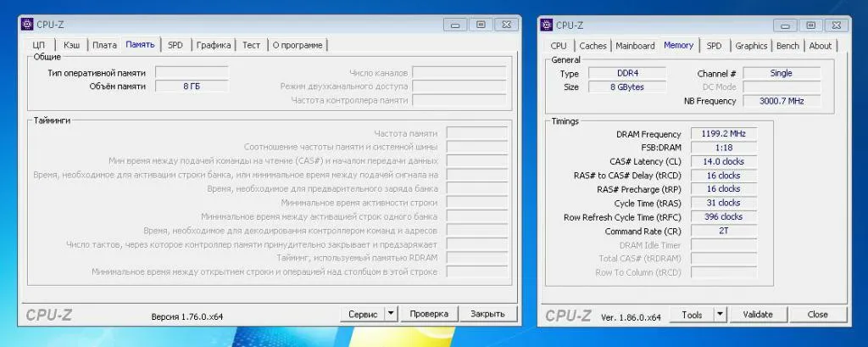This screenshot has width=868, height=347.
Task: Click the CPU-Z icon in the left window title bar
Action: (26, 25)
